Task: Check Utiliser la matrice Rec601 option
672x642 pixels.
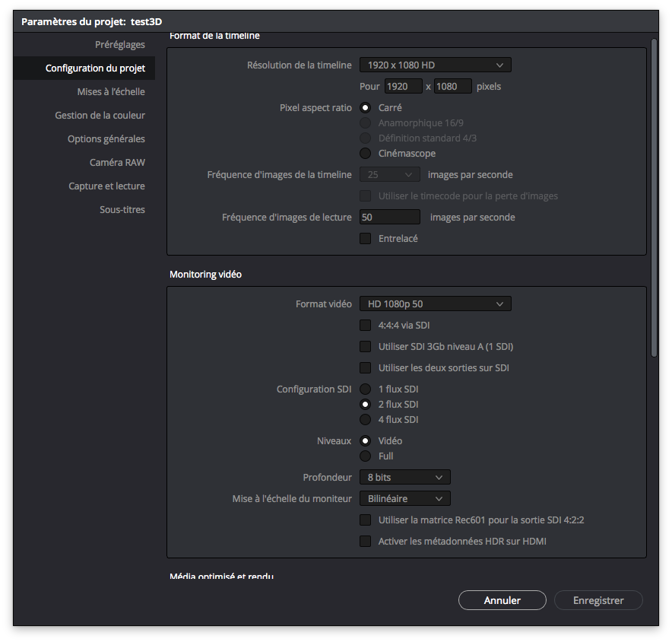Action: [366, 520]
